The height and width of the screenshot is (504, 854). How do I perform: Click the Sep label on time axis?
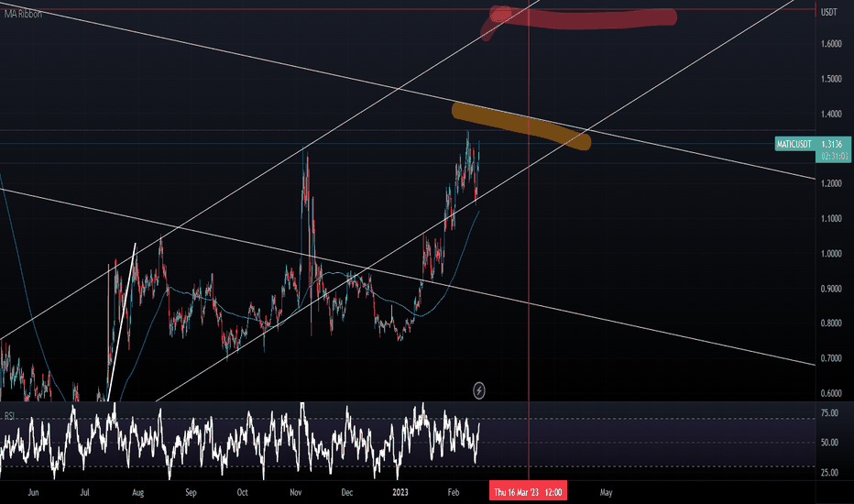[x=191, y=493]
